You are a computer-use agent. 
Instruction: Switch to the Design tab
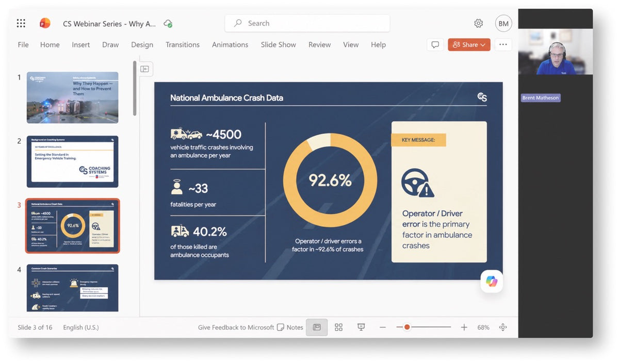(x=142, y=45)
